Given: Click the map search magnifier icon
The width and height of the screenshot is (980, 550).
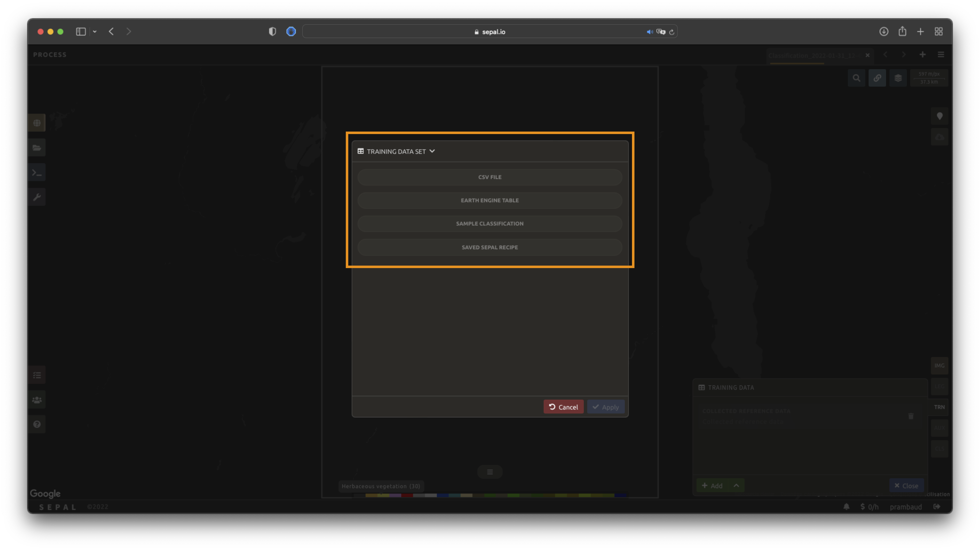Looking at the screenshot, I should pos(856,78).
